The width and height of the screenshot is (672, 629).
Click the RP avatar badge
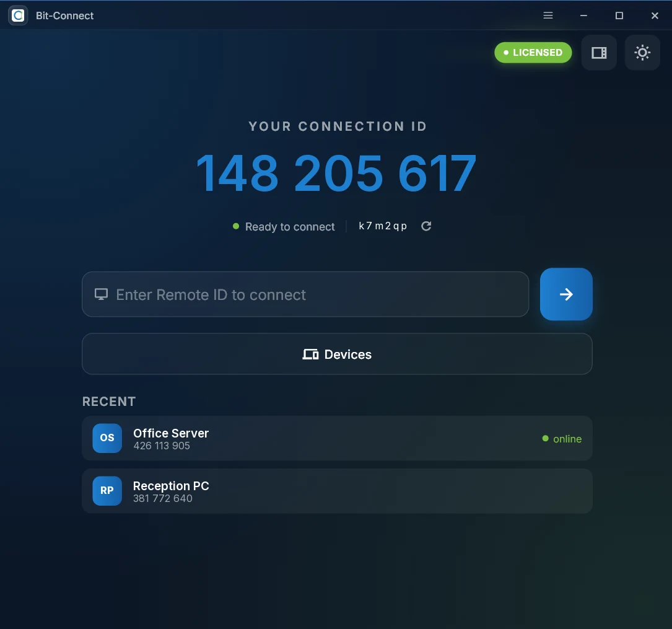coord(107,491)
